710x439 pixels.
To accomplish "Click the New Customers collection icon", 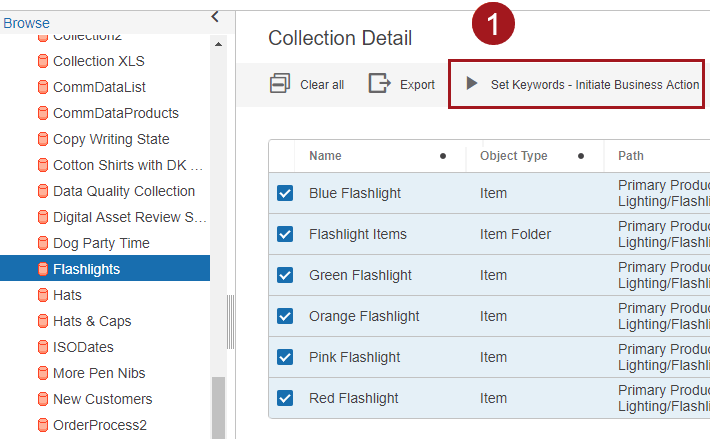I will (x=43, y=399).
